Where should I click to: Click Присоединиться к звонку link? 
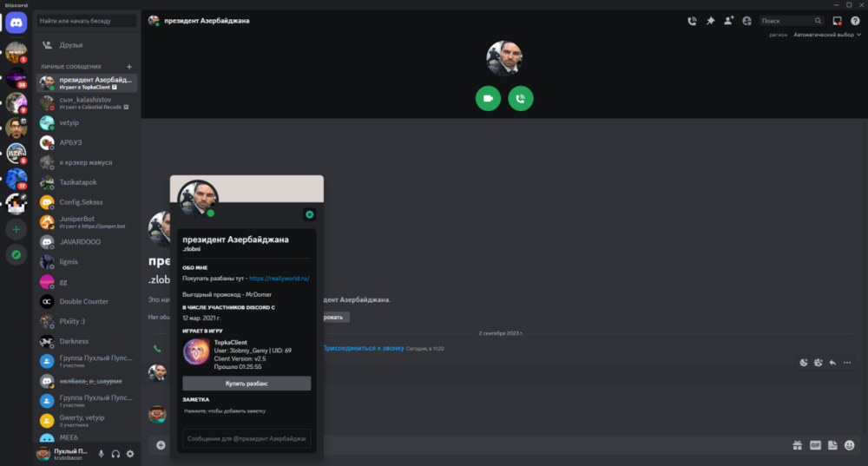[x=364, y=348]
